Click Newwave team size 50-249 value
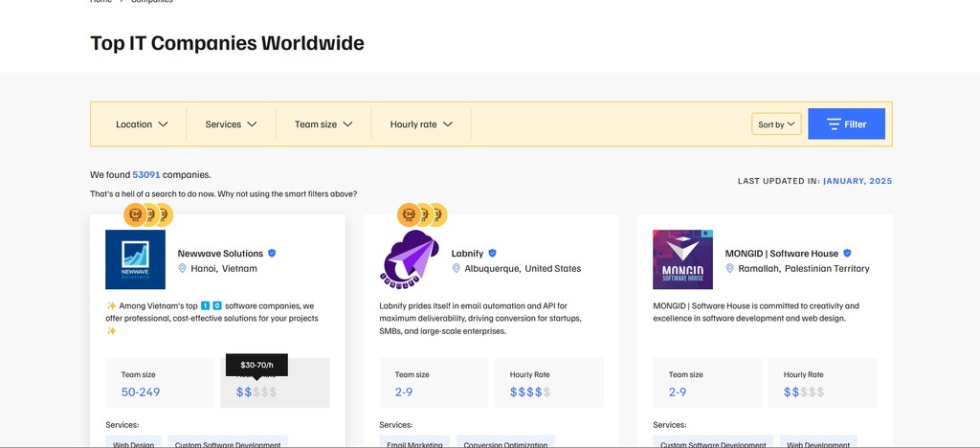This screenshot has height=448, width=980. [x=141, y=392]
